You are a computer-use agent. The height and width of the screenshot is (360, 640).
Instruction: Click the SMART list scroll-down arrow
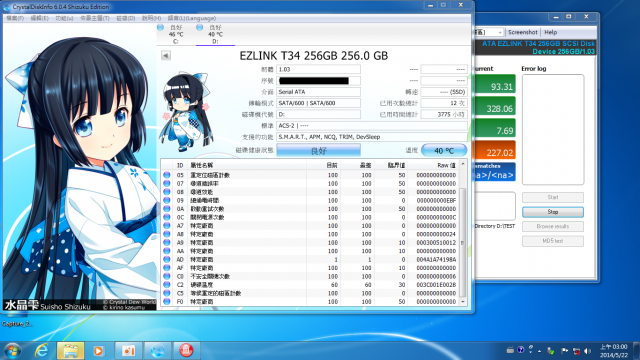[462, 302]
